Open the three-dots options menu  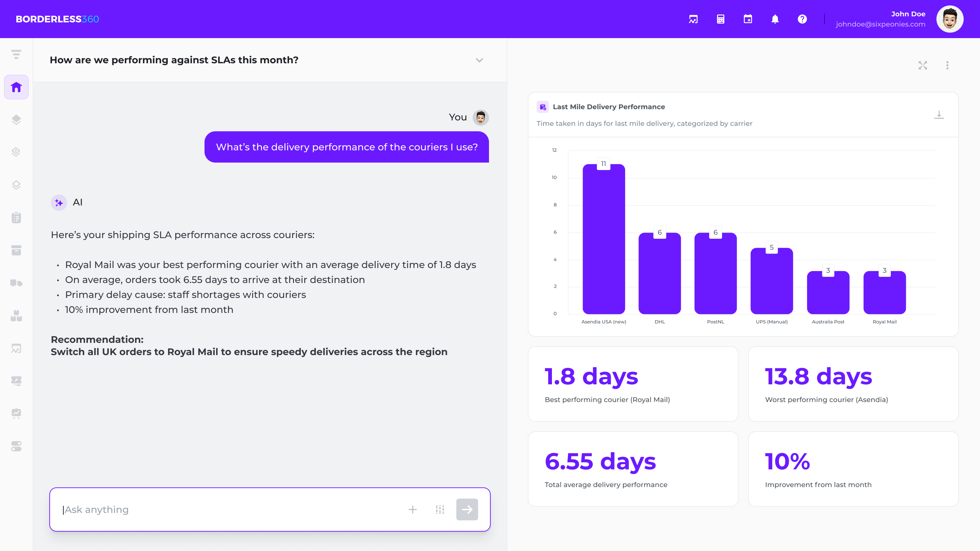coord(947,65)
